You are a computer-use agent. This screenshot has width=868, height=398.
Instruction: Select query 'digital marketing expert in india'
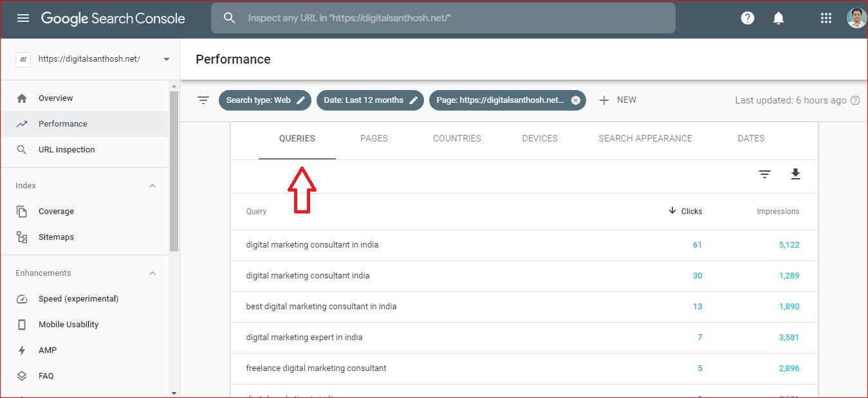(x=304, y=338)
